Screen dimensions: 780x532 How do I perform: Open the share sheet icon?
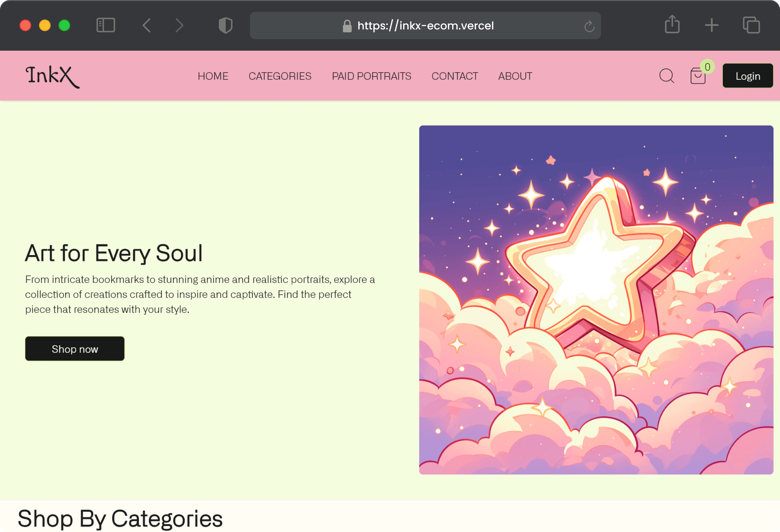click(672, 25)
